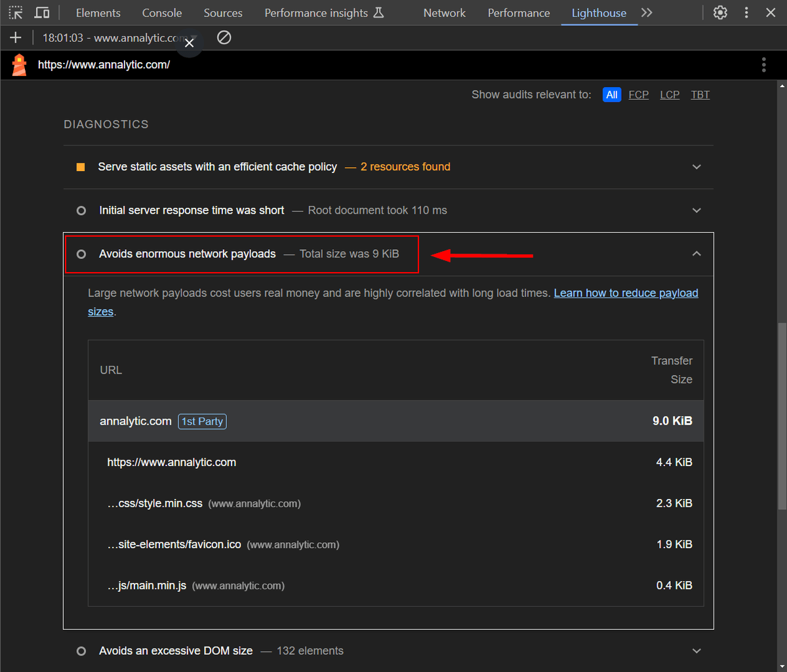Open DevTools settings gear
The height and width of the screenshot is (672, 787).
coord(720,12)
